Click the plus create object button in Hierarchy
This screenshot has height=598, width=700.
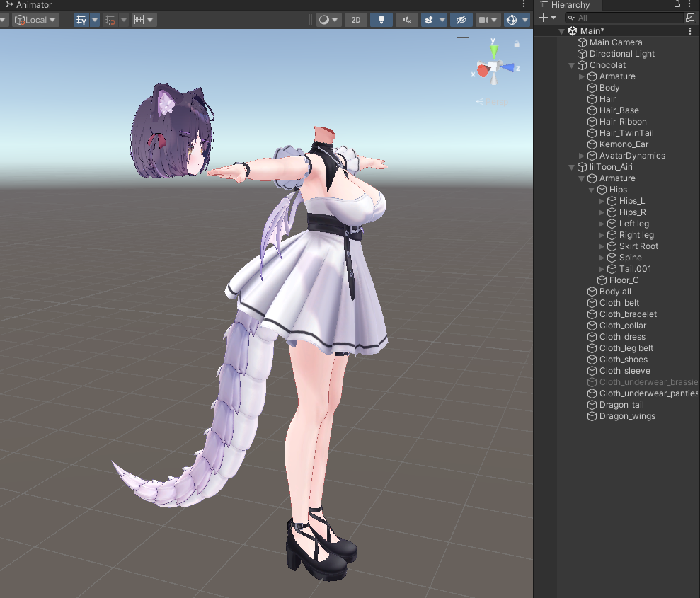544,18
